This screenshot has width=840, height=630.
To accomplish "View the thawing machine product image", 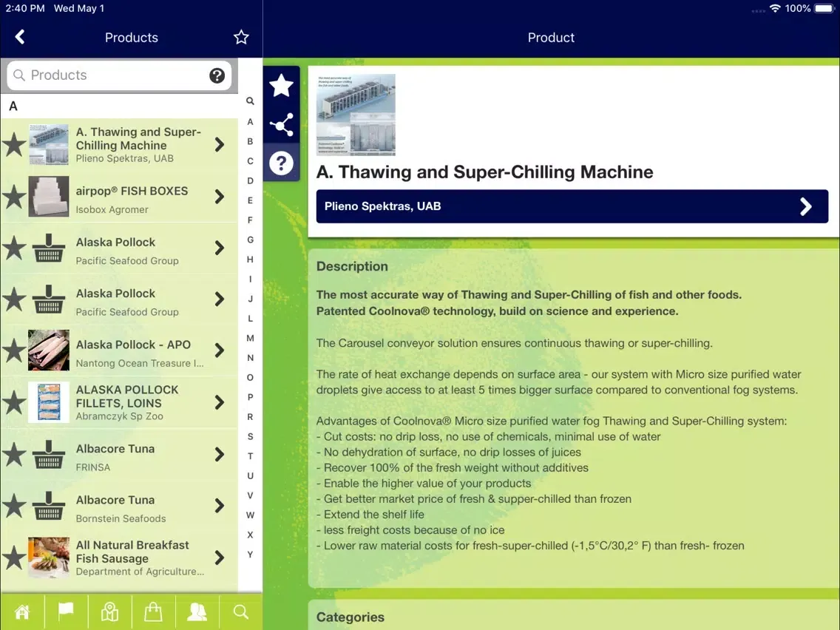I will tap(356, 115).
